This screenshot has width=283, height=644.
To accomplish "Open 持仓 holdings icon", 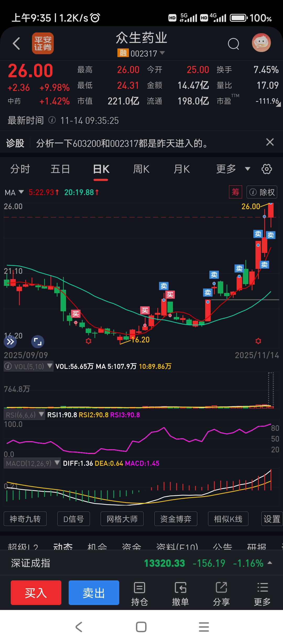I will [139, 593].
